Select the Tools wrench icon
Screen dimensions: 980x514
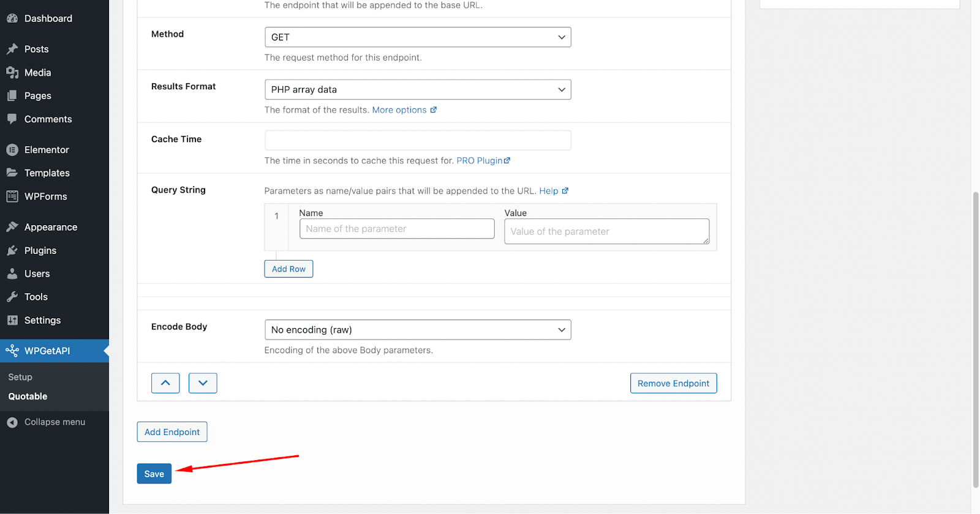pyautogui.click(x=12, y=297)
